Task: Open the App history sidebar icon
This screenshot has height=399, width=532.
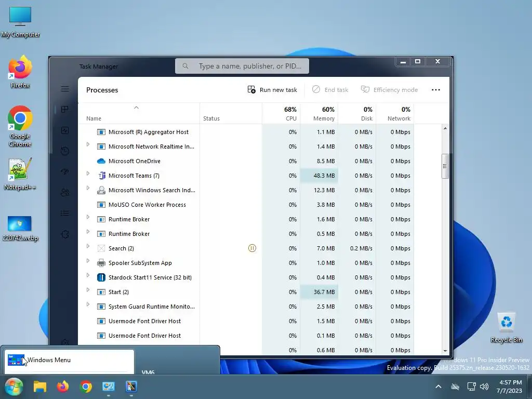Action: tap(65, 151)
